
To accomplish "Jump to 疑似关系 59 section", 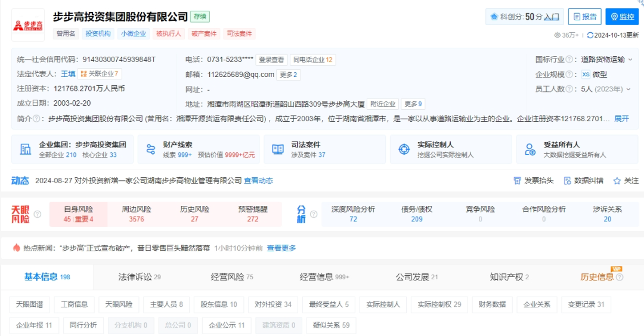I will (x=331, y=325).
